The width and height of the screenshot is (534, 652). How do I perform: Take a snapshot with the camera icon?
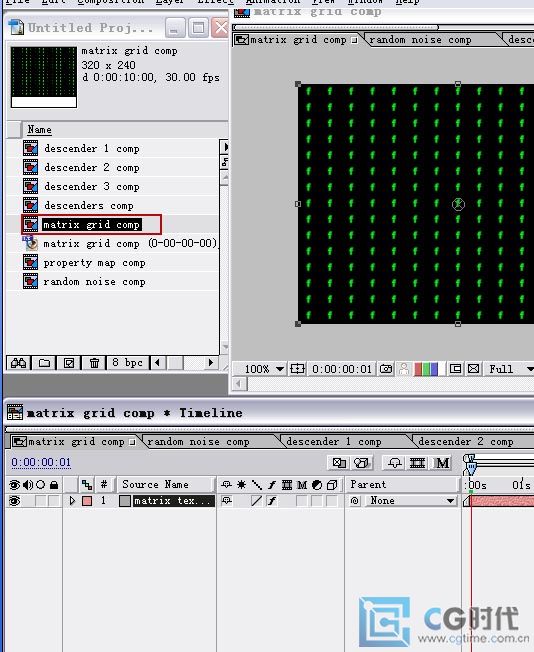pyautogui.click(x=386, y=369)
